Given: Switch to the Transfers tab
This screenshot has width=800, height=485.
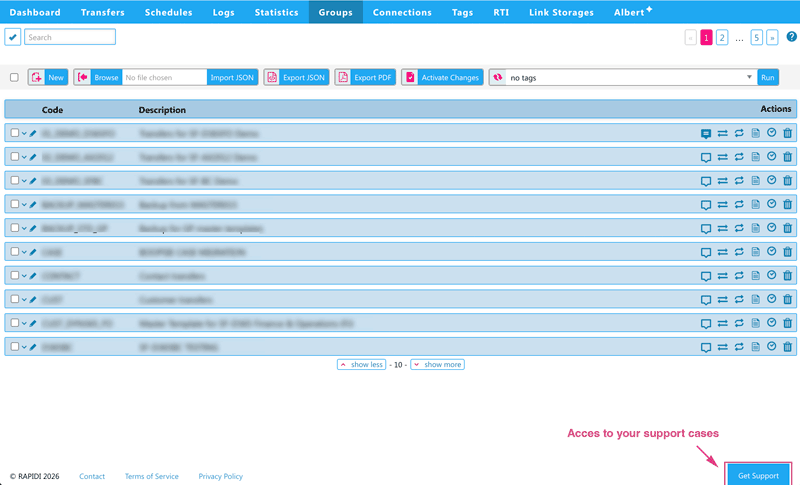Looking at the screenshot, I should pyautogui.click(x=103, y=13).
